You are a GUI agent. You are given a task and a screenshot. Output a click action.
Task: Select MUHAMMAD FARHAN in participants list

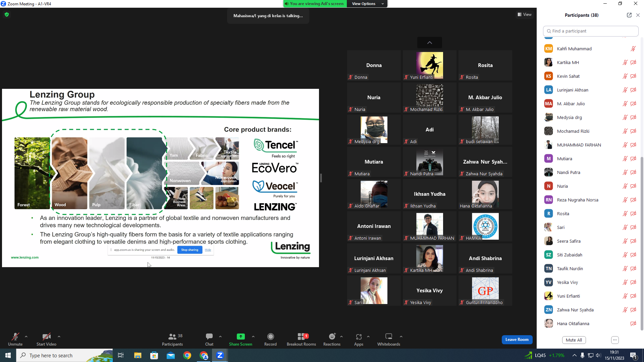point(590,145)
